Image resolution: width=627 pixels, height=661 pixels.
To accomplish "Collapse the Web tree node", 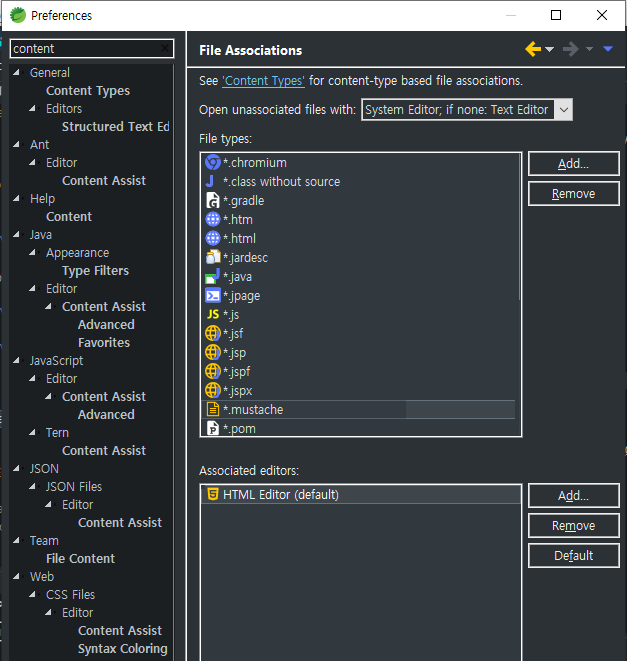I will (x=16, y=576).
